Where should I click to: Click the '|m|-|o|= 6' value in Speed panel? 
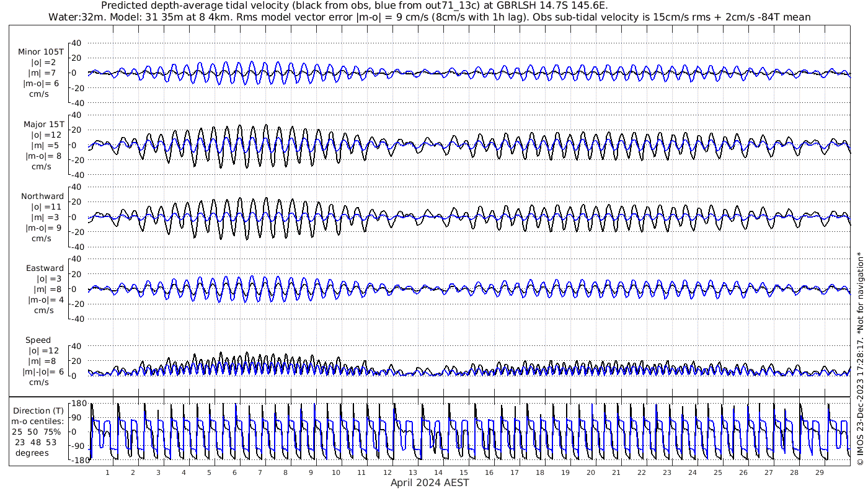pos(43,372)
